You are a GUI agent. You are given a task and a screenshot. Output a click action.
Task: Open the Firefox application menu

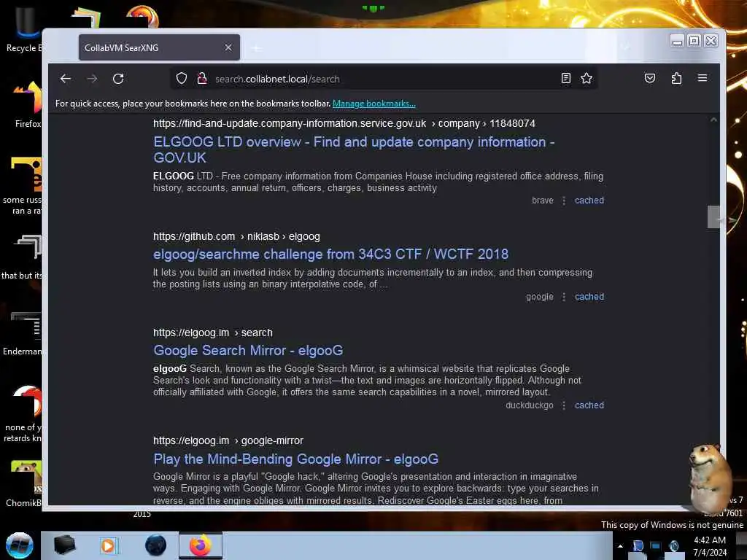pyautogui.click(x=703, y=77)
